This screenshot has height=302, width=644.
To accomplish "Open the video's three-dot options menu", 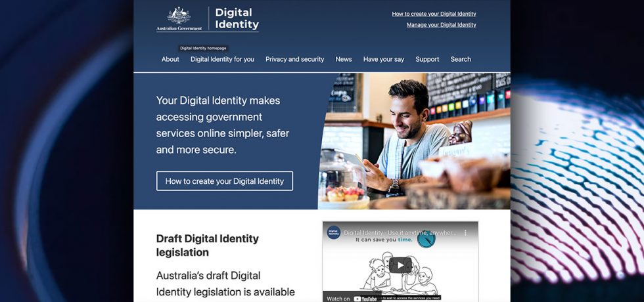I will (465, 232).
